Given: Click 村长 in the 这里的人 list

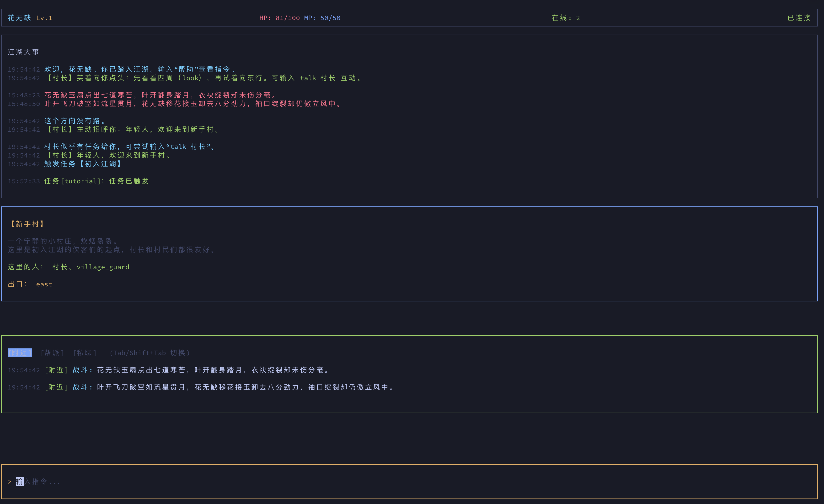Looking at the screenshot, I should pos(60,267).
